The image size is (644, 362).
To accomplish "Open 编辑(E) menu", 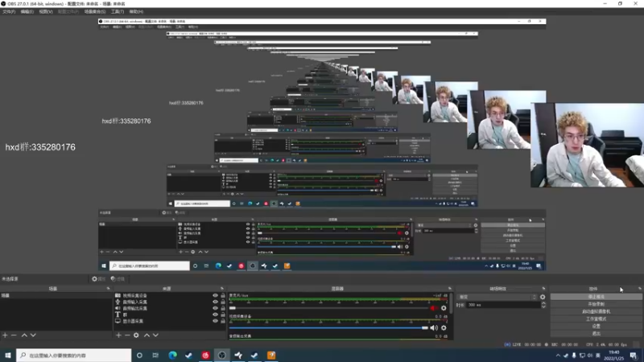I will (x=27, y=11).
